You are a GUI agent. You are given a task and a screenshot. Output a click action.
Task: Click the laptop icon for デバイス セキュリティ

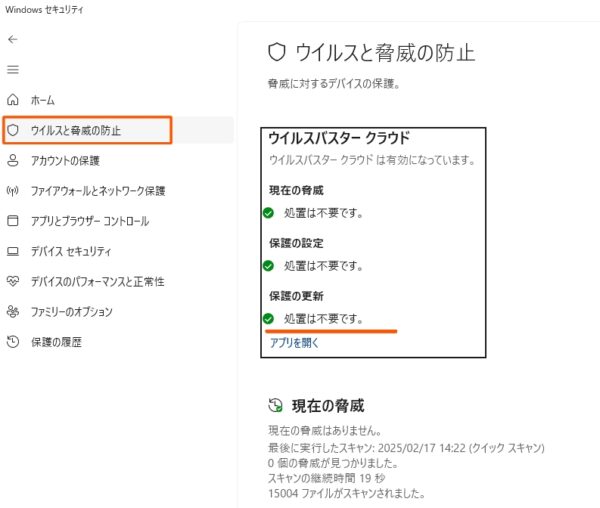13,251
